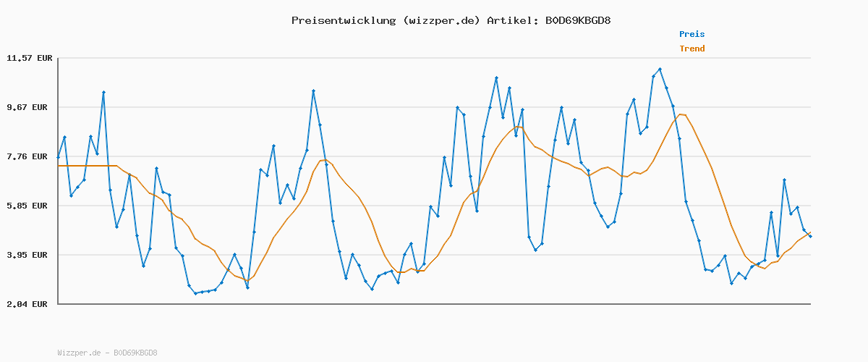Click the article ID B0D69KBGD8 in title
Screen dimensions: 868x362
tap(576, 20)
